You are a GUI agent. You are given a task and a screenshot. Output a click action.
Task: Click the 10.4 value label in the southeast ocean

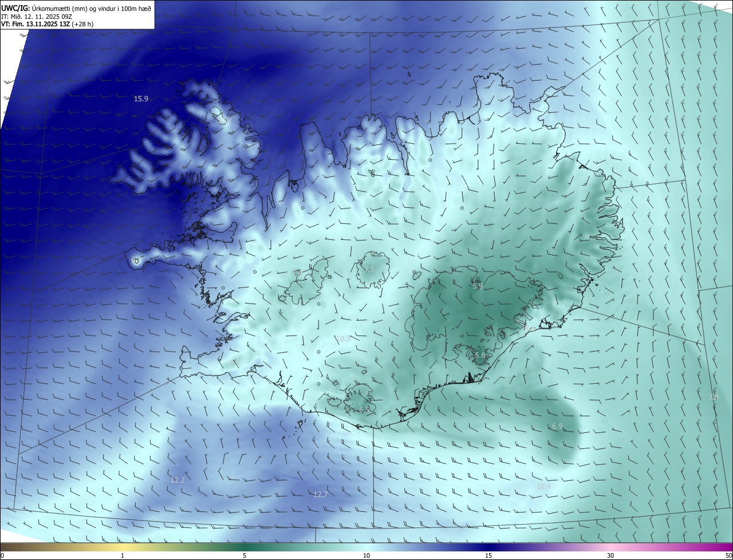(x=543, y=486)
